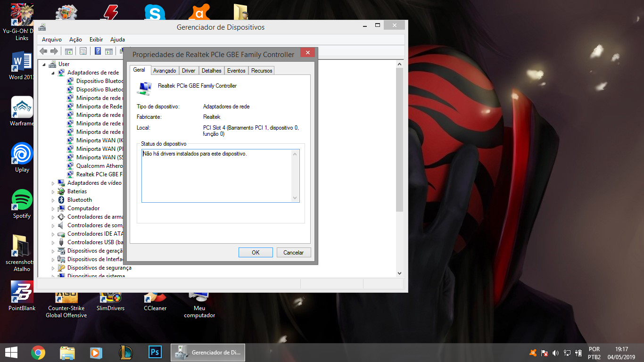The image size is (644, 362).
Task: Click the battery power tray icon
Action: coord(578,353)
